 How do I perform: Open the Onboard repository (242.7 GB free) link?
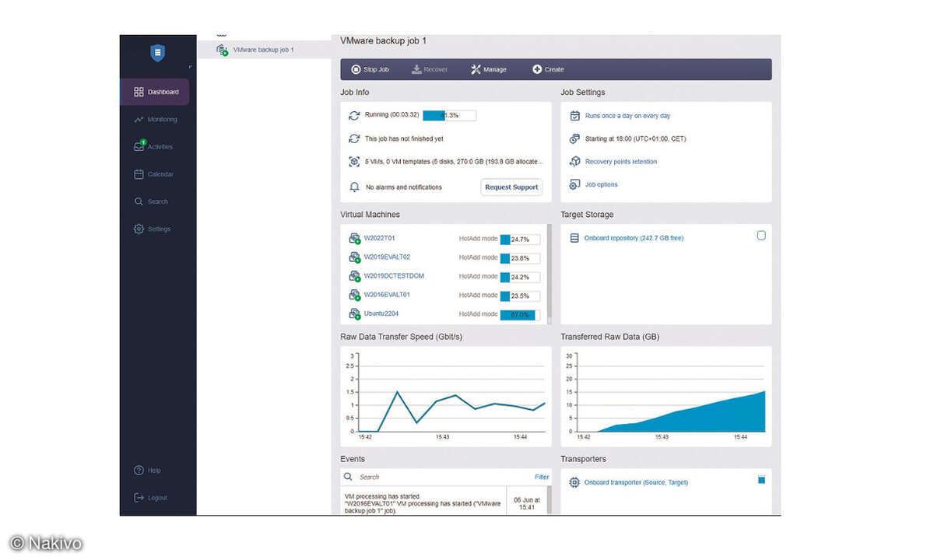pos(634,238)
